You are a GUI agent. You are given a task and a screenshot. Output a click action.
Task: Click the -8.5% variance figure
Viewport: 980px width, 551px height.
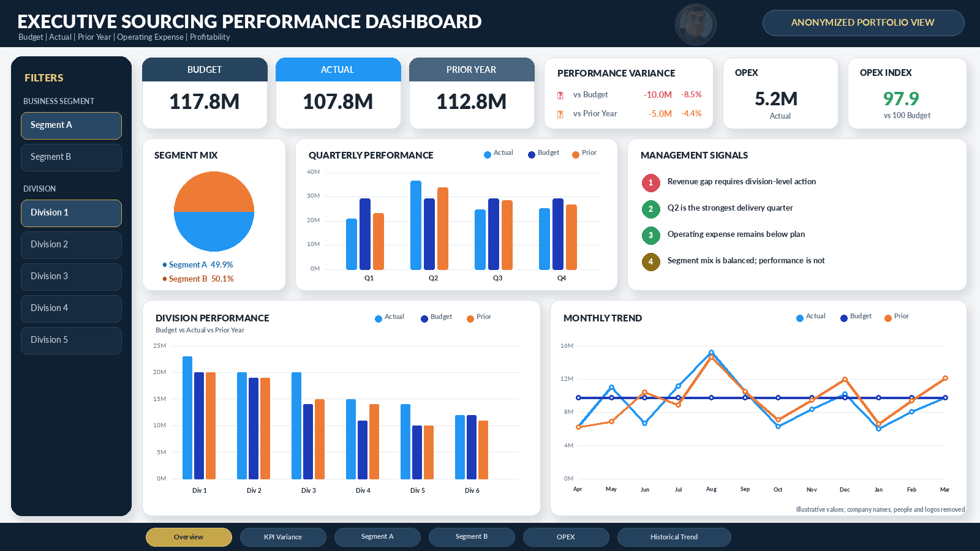692,95
